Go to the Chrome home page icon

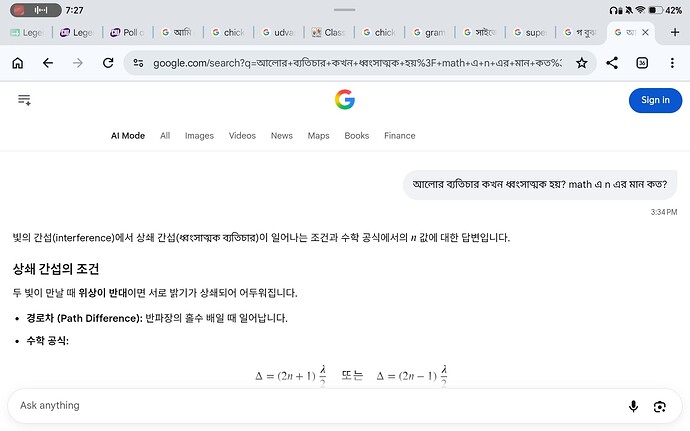pyautogui.click(x=18, y=63)
